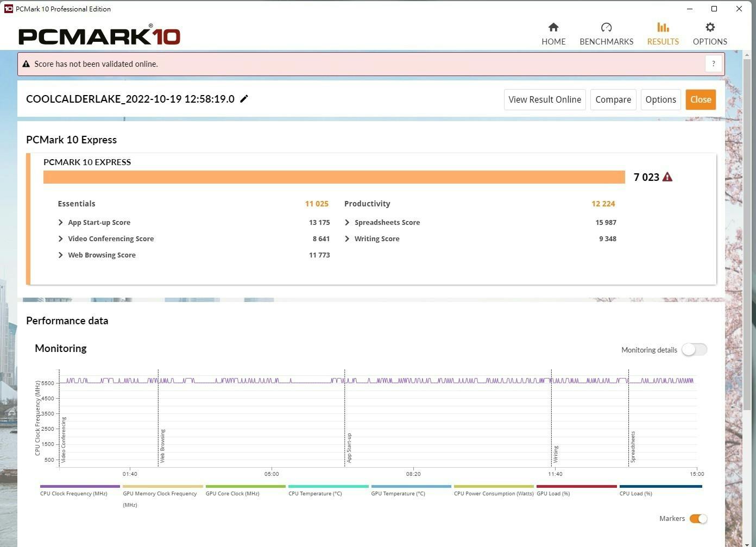This screenshot has height=547, width=756.
Task: Click the CPU Temperature legend color swatch
Action: tap(328, 487)
